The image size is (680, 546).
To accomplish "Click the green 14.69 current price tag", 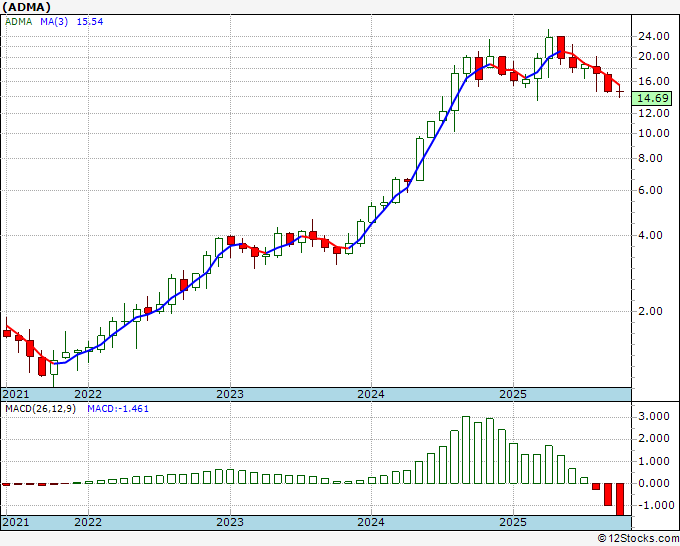I will pyautogui.click(x=653, y=98).
